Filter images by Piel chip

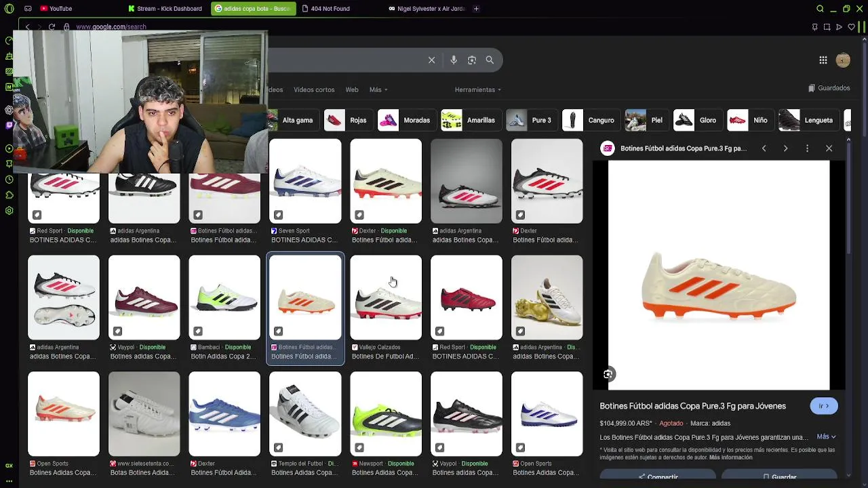tap(646, 120)
